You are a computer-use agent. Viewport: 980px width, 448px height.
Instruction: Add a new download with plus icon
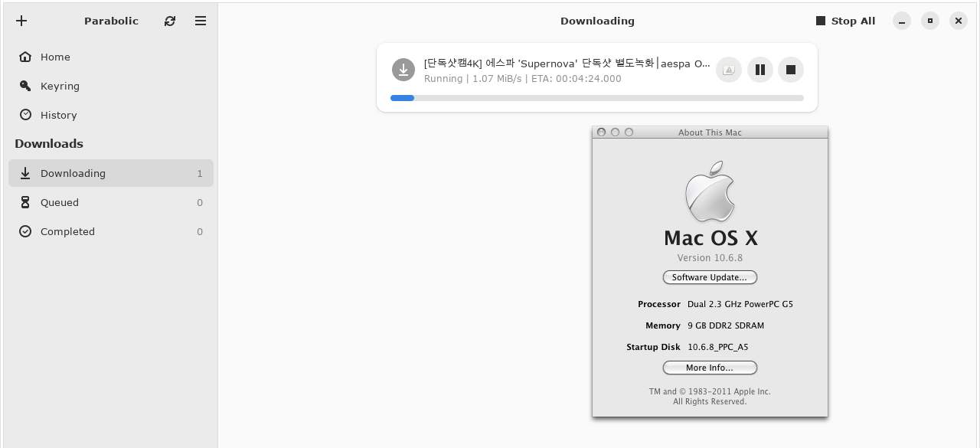(21, 21)
